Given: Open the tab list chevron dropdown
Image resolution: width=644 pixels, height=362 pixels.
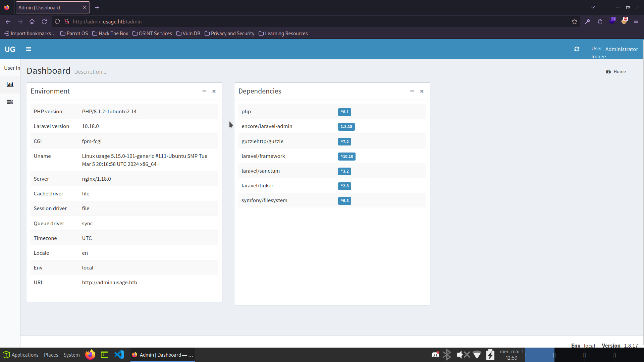Looking at the screenshot, I should click(x=593, y=7).
